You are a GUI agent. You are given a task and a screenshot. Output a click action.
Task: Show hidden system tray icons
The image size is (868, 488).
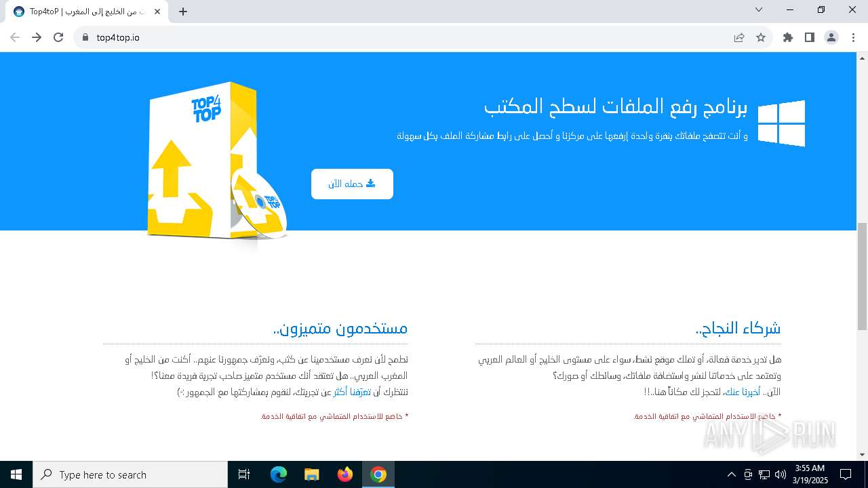[731, 474]
